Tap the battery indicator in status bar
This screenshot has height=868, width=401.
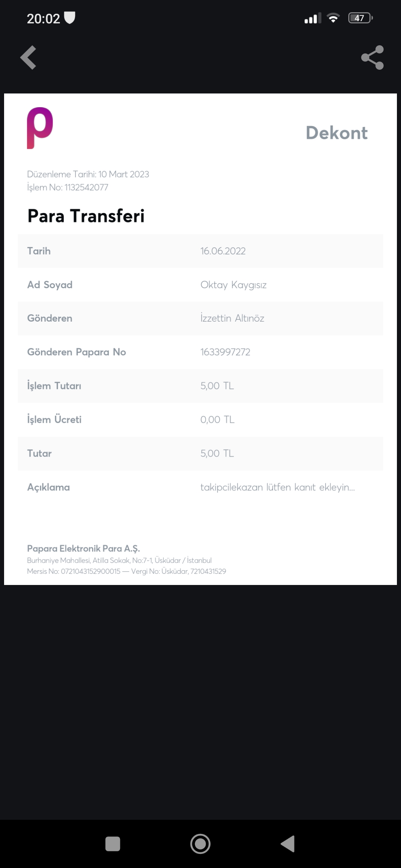click(361, 18)
